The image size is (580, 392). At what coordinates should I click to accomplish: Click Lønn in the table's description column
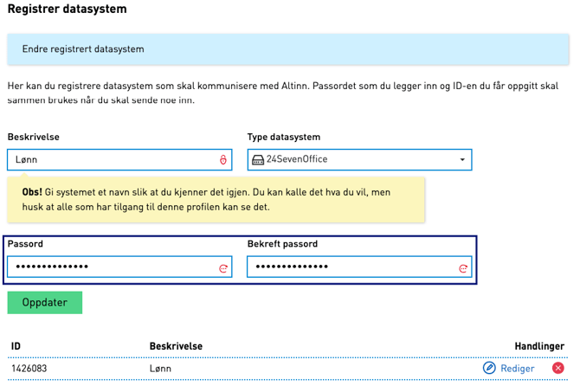[160, 369]
